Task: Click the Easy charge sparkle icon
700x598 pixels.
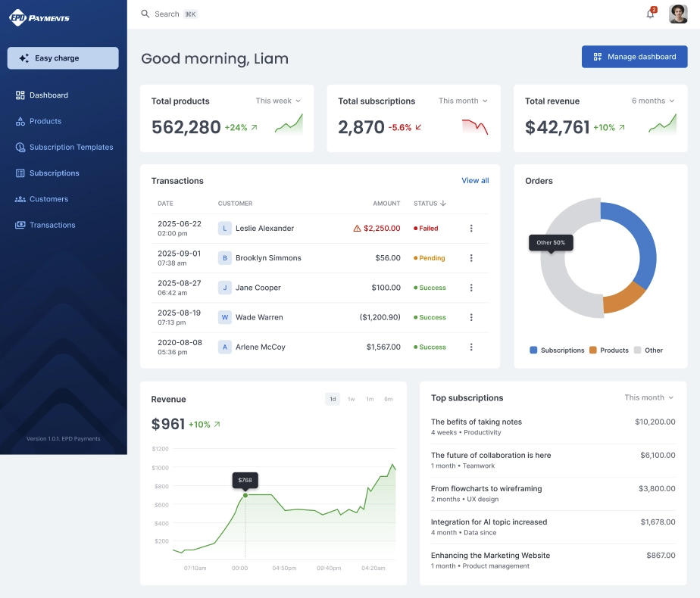Action: [24, 58]
